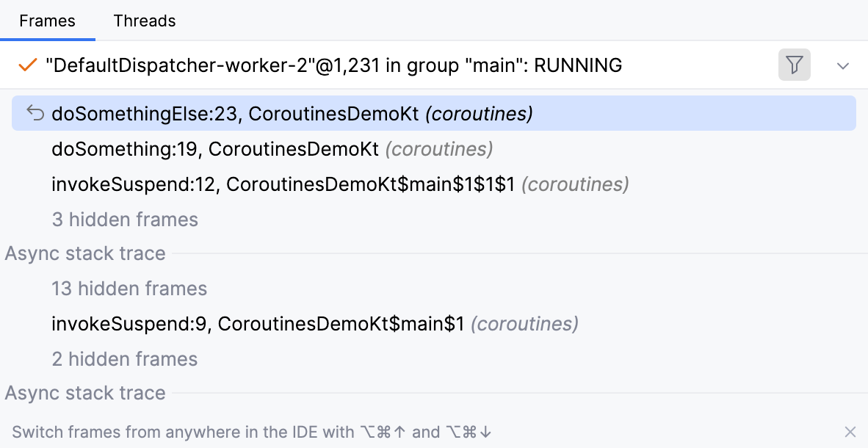
Task: Click the orange checkmark thread status icon
Action: coord(27,65)
